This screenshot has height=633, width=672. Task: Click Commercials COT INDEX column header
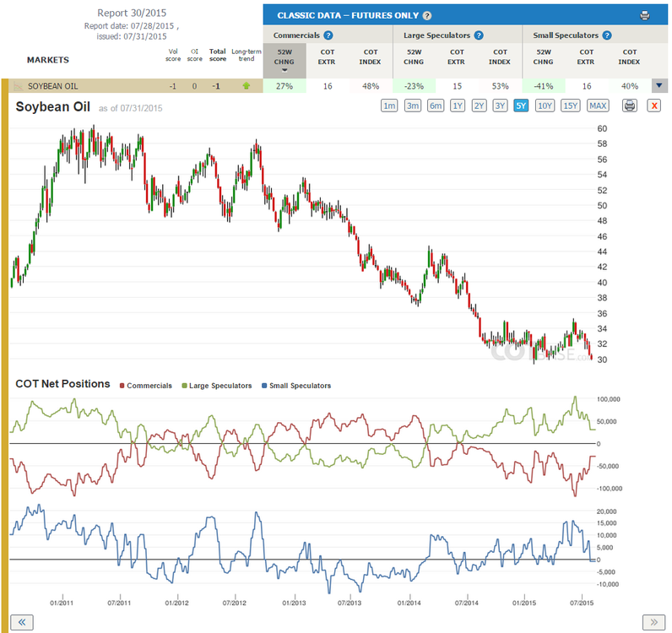tap(371, 57)
